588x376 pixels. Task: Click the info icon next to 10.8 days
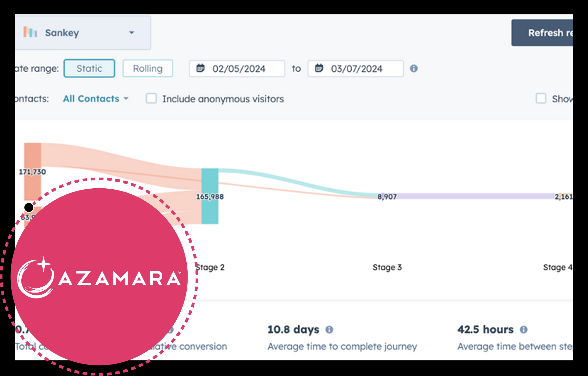(329, 330)
